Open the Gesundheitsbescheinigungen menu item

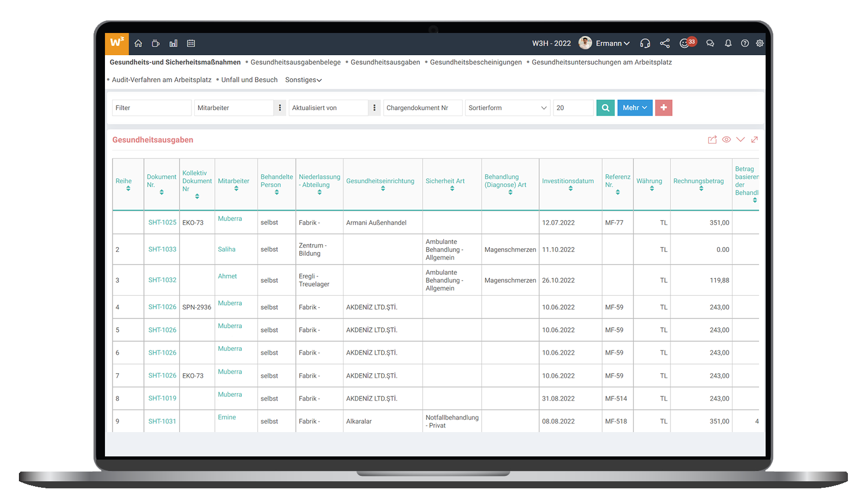476,62
